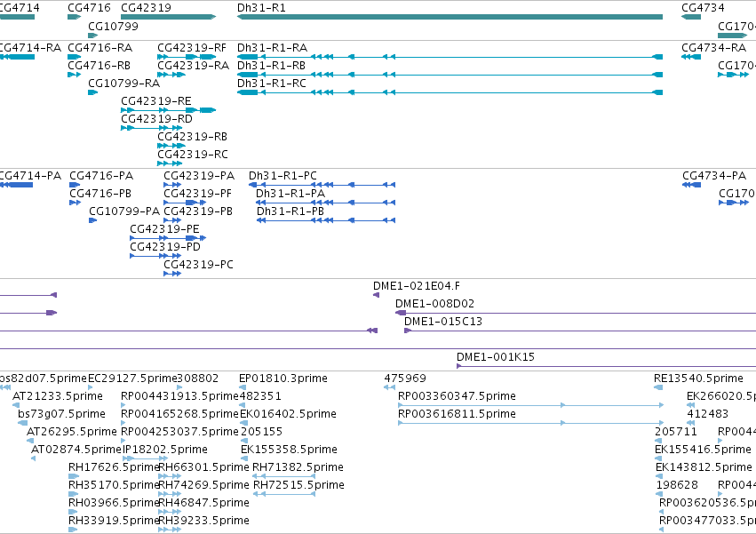Viewport: 756px width, 534px height.
Task: Click feature 198628 label
Action: pos(677,486)
